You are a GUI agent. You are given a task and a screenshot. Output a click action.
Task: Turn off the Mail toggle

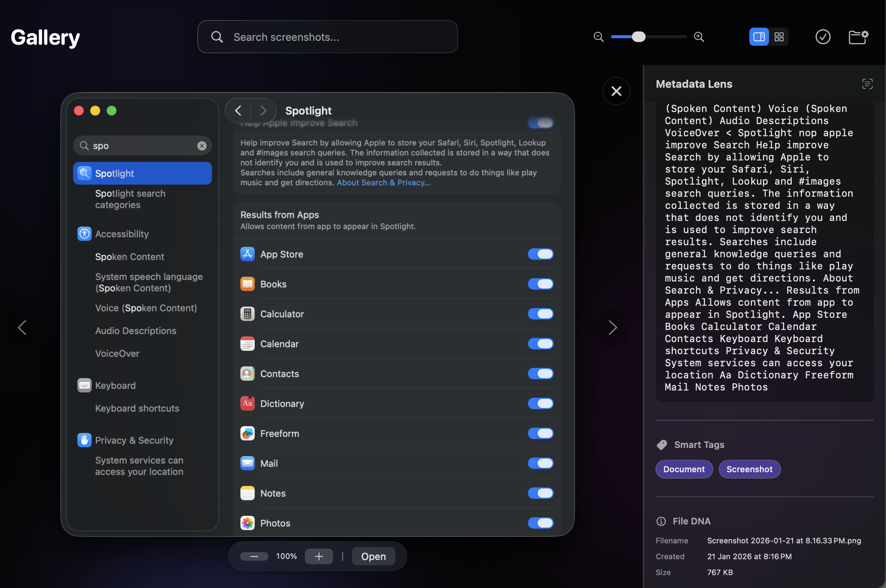click(x=540, y=463)
